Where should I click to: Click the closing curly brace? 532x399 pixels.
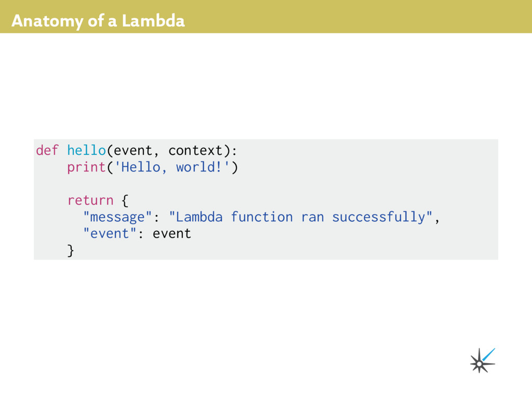point(71,250)
